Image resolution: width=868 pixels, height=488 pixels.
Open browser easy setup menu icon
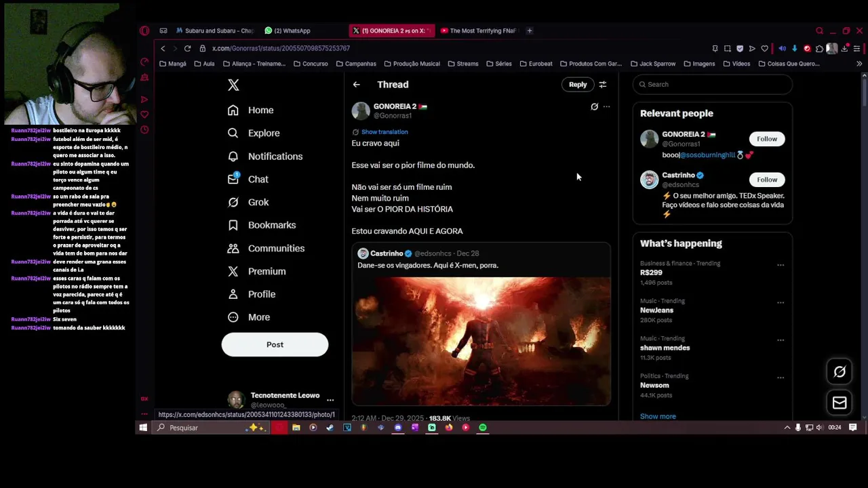(x=857, y=48)
